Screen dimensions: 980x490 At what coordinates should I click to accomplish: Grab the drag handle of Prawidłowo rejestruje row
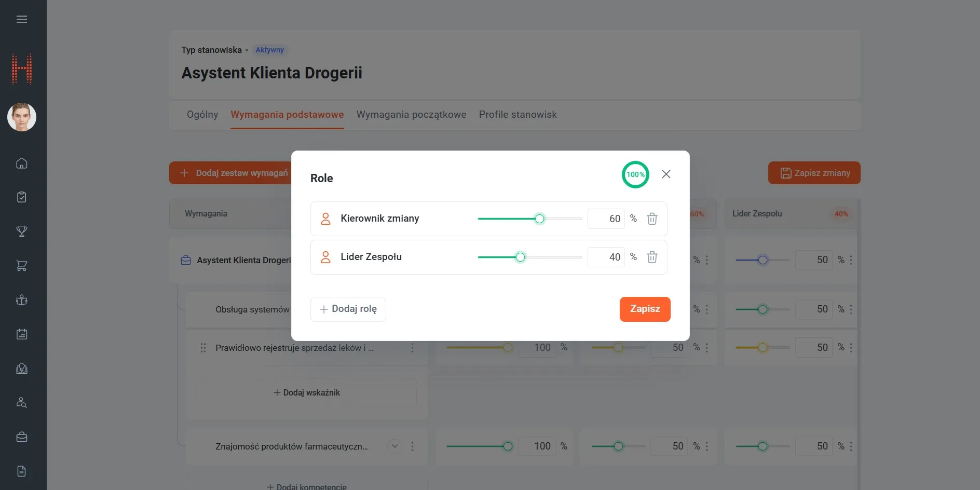[x=203, y=348]
